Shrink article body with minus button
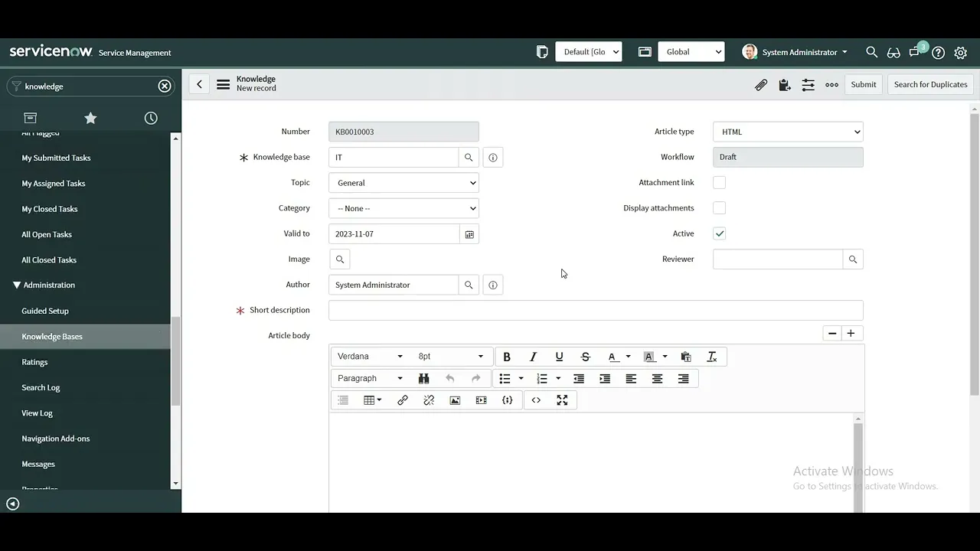Viewport: 980px width, 551px height. point(832,334)
